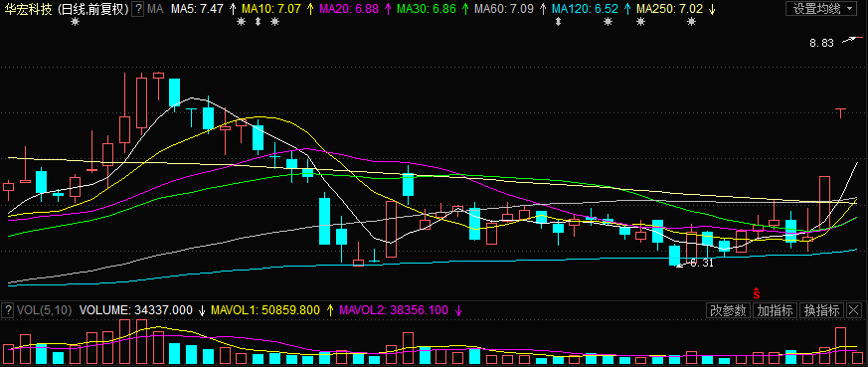Click the VOLUME: 34337.000 readout
Viewport: 868px width, 367px height.
point(136,310)
